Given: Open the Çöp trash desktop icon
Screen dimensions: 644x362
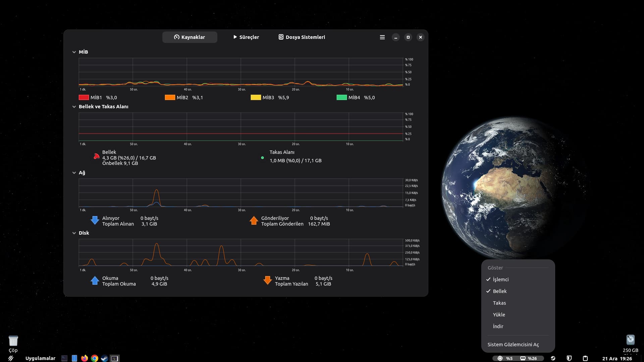Looking at the screenshot, I should [x=13, y=341].
